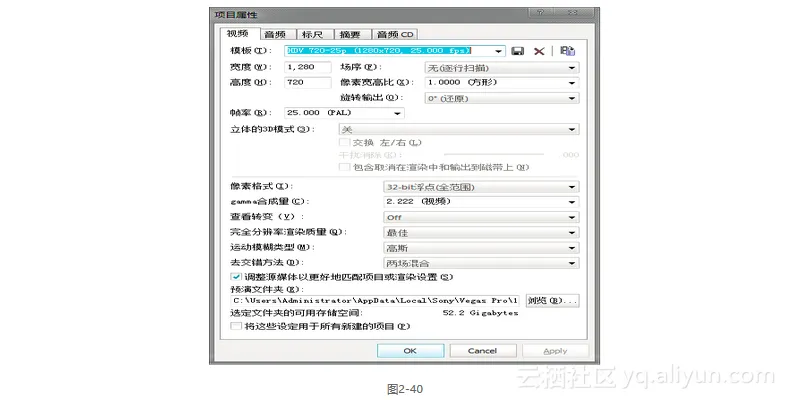This screenshot has width=786, height=400.
Task: Click the 宽度 width input field
Action: pyautogui.click(x=308, y=67)
